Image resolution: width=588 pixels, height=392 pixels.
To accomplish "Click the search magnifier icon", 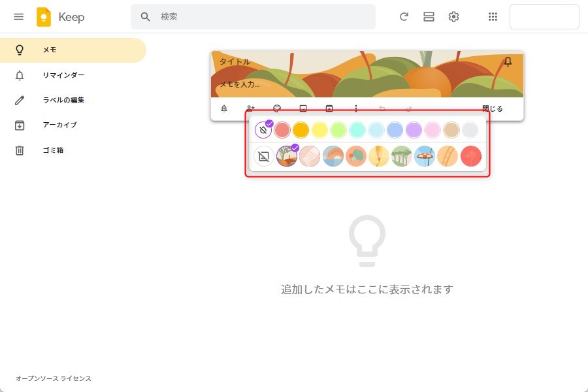I will pos(145,16).
